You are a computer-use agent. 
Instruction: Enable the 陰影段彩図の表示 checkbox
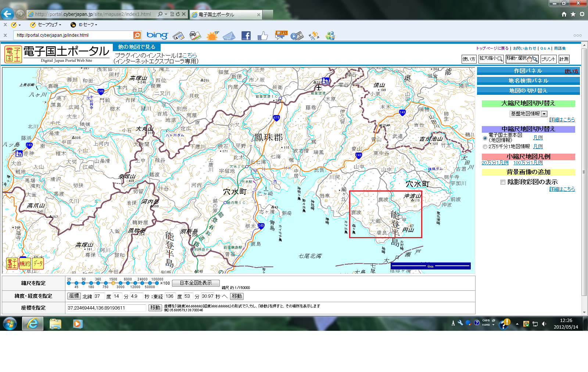pyautogui.click(x=503, y=182)
